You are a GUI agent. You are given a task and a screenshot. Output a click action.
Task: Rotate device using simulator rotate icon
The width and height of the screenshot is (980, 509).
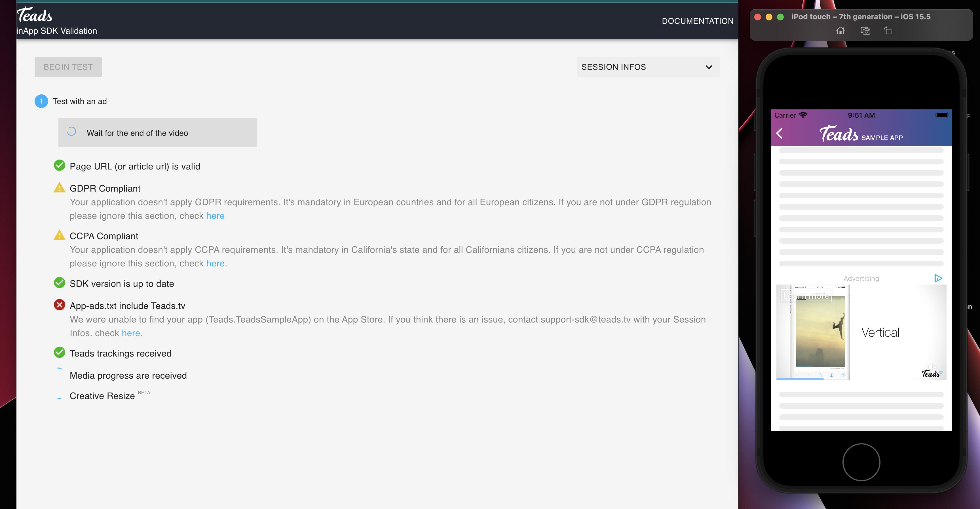coord(888,31)
